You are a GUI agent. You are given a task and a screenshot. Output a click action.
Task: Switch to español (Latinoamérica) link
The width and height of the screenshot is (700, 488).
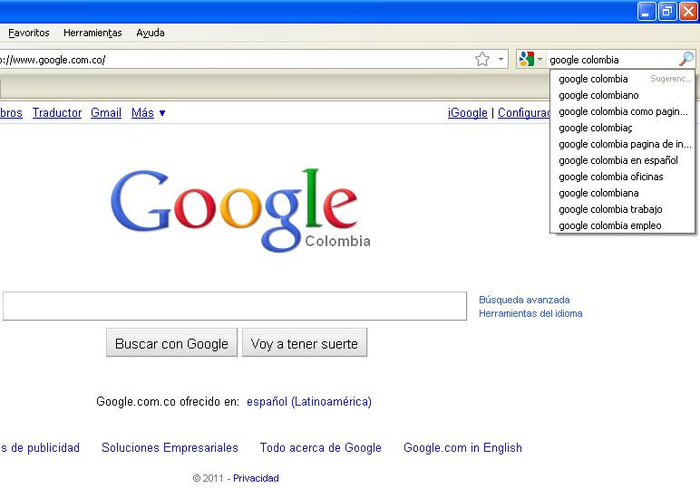[x=309, y=401]
